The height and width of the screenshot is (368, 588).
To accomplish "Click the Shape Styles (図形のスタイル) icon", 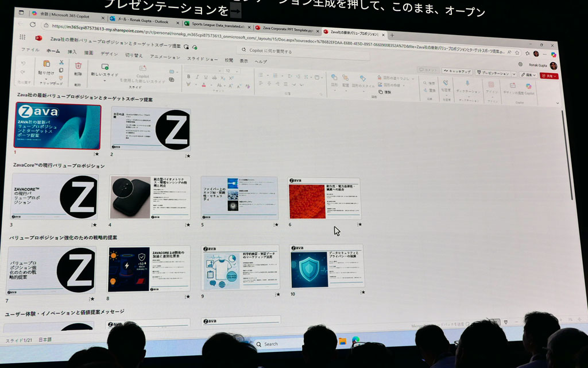I will point(363,78).
